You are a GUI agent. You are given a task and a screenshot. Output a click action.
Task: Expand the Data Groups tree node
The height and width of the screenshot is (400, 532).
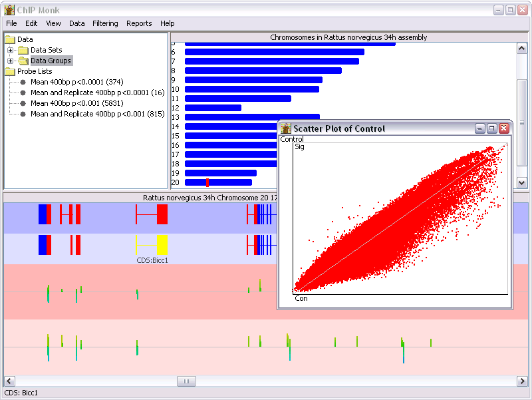click(10, 61)
